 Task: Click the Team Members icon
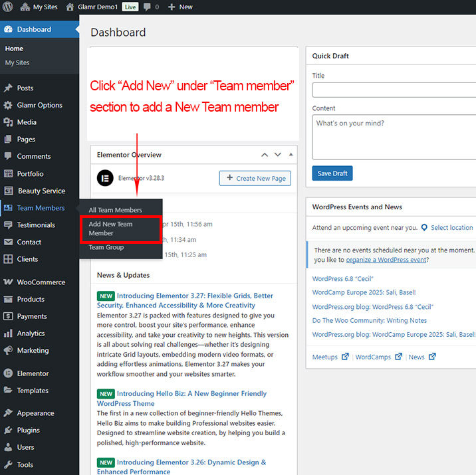[x=8, y=208]
